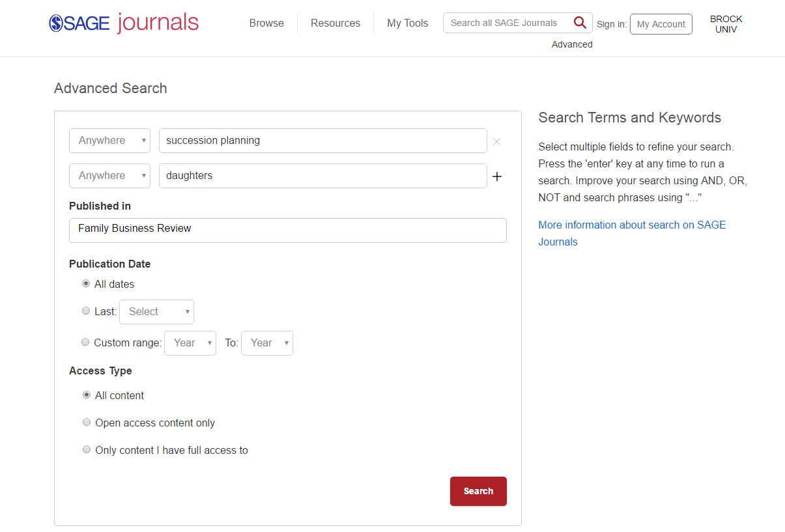Open the Select duration dropdown

156,311
